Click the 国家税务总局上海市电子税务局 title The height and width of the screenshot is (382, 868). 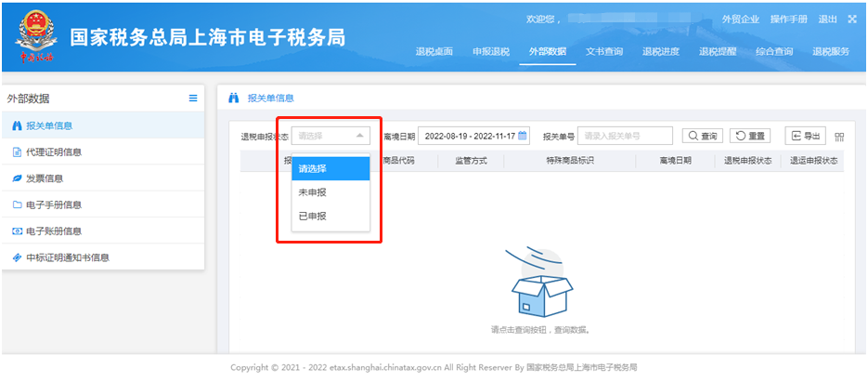coord(208,37)
